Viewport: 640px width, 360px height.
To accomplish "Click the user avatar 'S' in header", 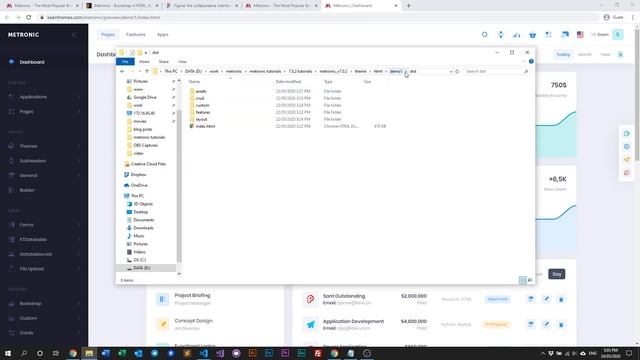I will pos(618,35).
